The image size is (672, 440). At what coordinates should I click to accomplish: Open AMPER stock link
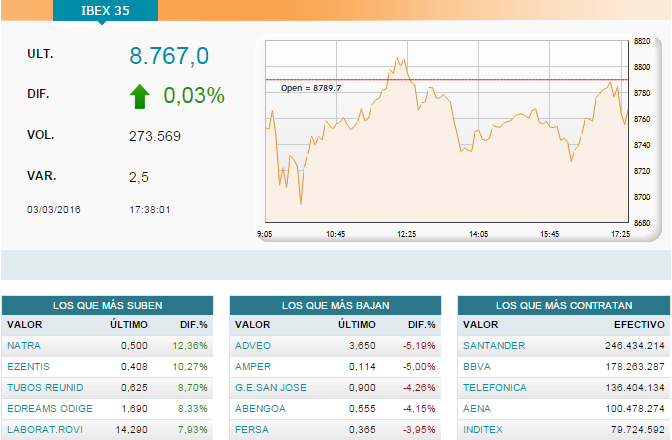click(x=253, y=366)
